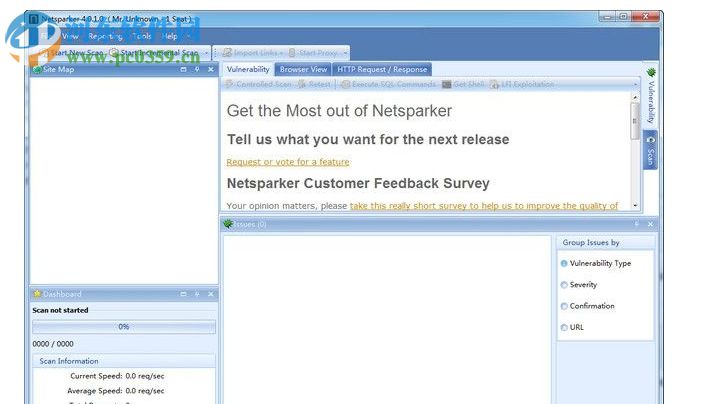The image size is (720, 404).
Task: Click the Group Issues by header
Action: coord(605,242)
